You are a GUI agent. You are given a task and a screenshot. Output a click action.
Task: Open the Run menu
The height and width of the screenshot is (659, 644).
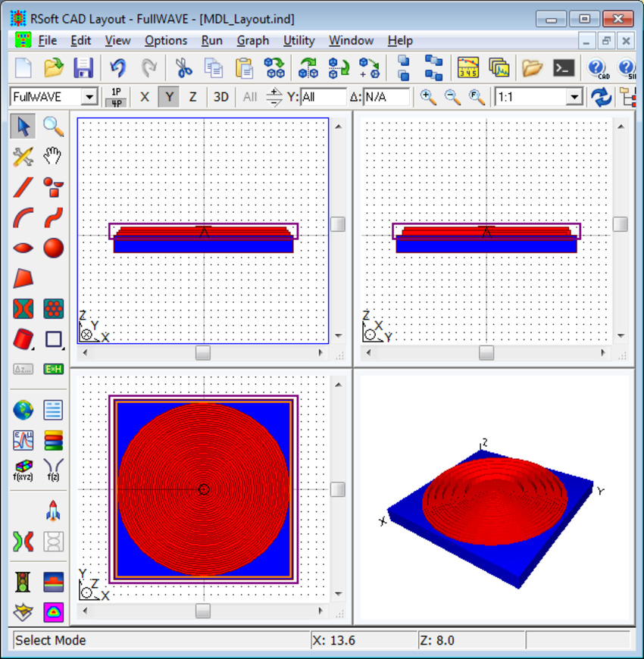(x=212, y=40)
